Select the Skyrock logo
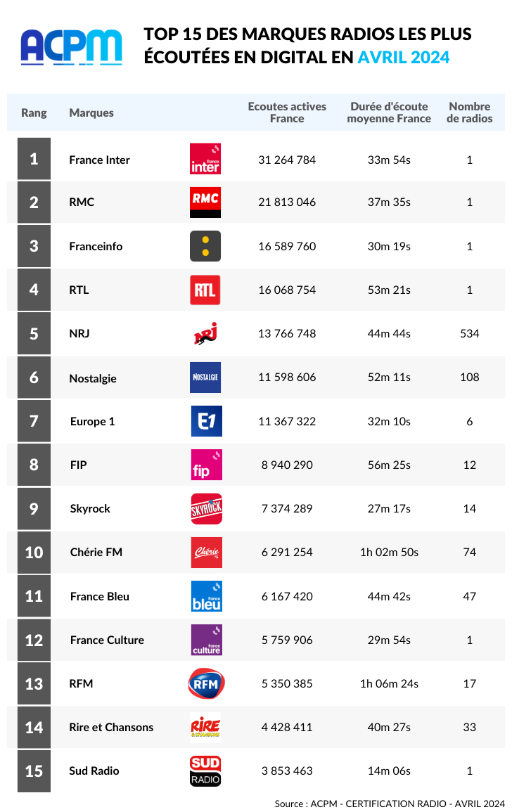This screenshot has width=512, height=812. tap(206, 508)
